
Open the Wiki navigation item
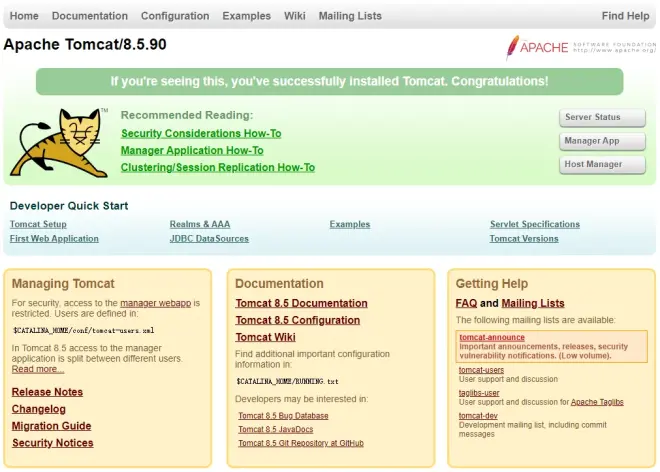295,16
